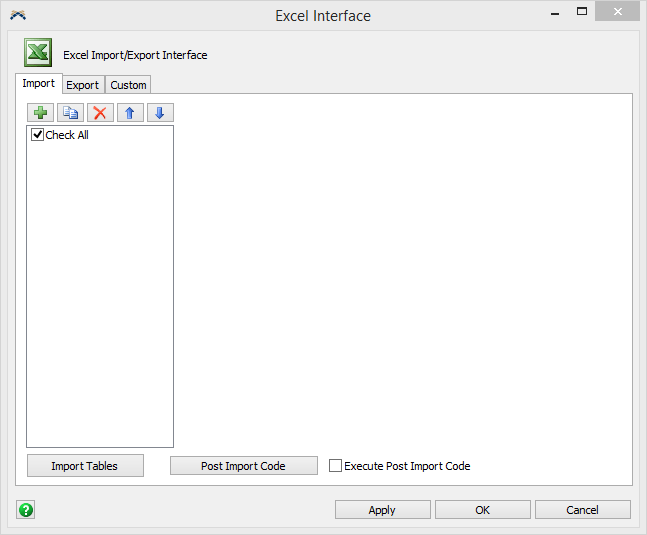Cancel the Excel Interface dialog
Screen dimensions: 647x535
582,510
